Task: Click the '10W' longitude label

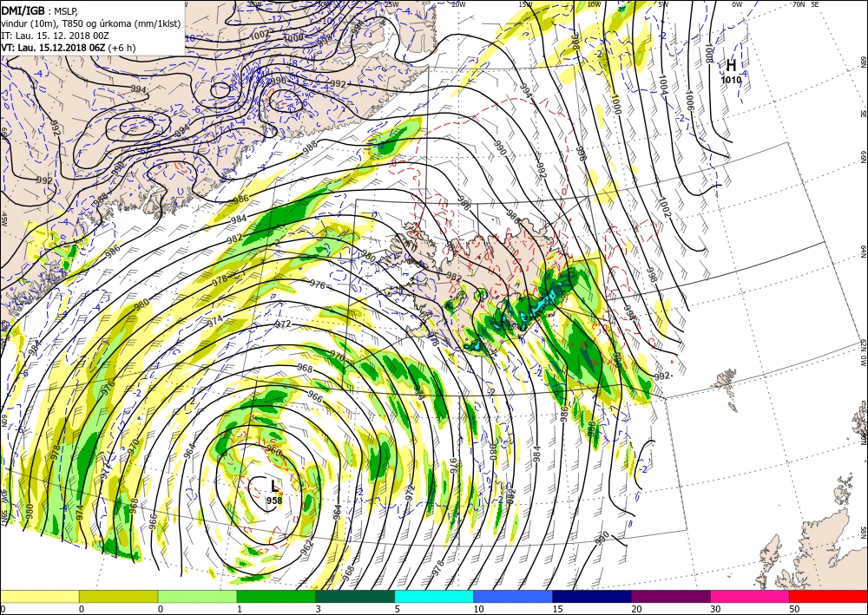Action: (594, 4)
